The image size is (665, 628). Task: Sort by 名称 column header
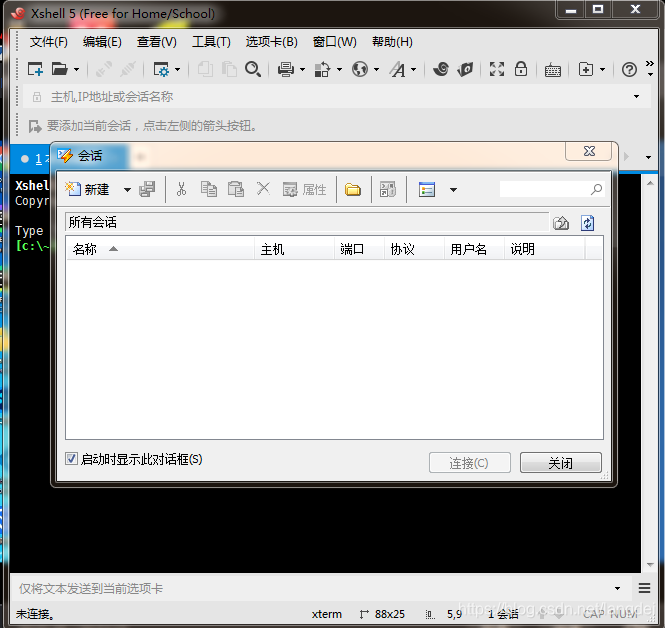160,249
